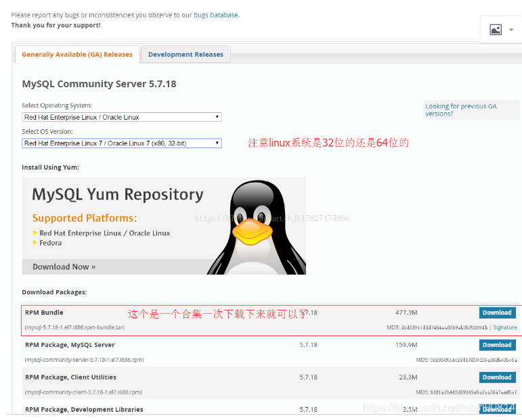Click the MySQL Community Server 5.7.18 heading
Image resolution: width=522 pixels, height=420 pixels.
tap(100, 84)
